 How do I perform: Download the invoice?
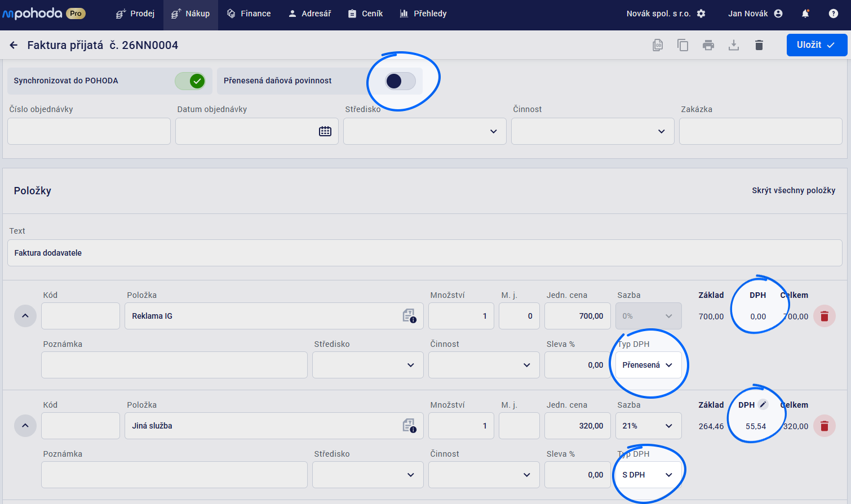[x=734, y=45]
